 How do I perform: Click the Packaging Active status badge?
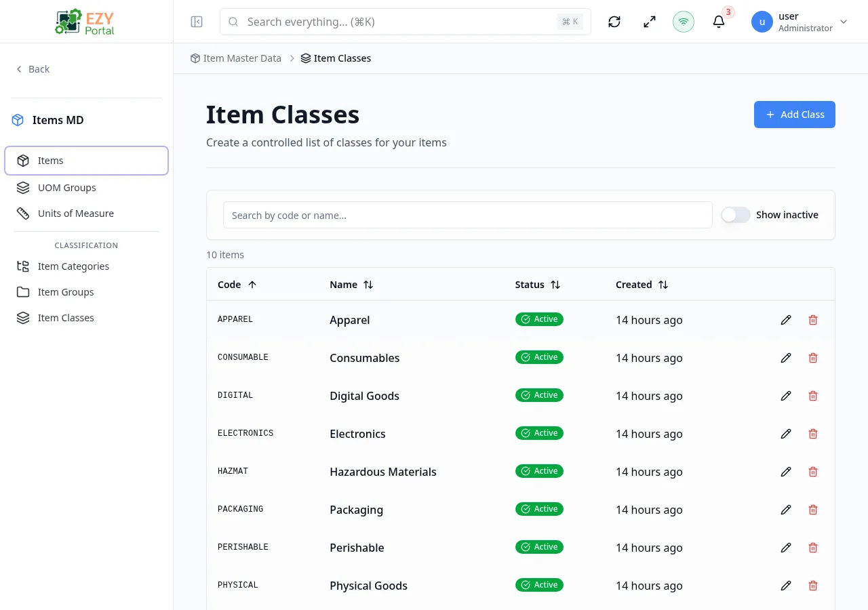539,509
